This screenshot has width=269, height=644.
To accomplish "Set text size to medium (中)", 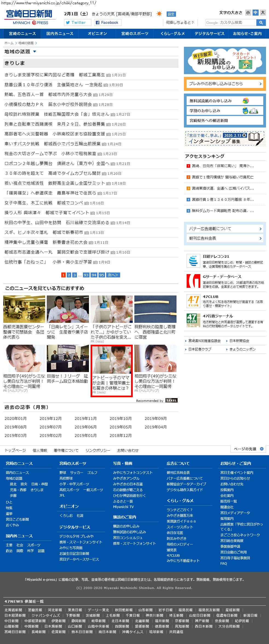I will click(x=255, y=13).
